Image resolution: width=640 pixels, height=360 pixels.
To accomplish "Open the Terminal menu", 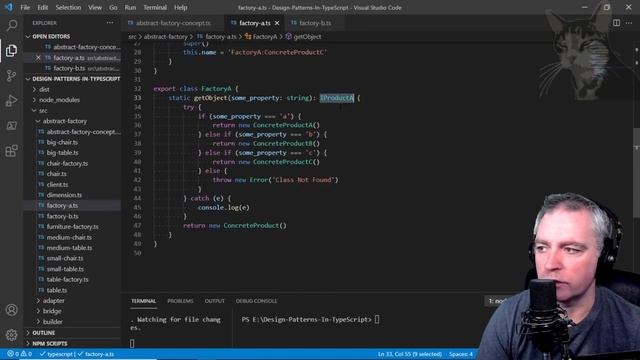I will point(155,7).
